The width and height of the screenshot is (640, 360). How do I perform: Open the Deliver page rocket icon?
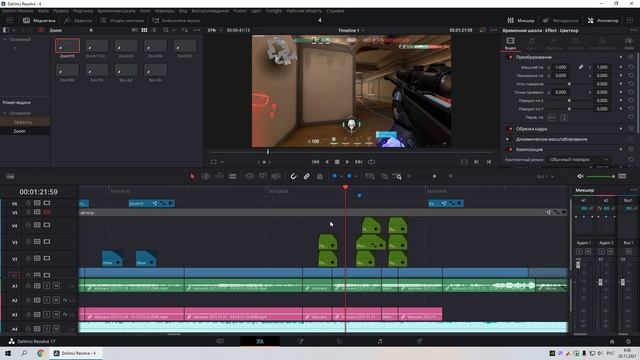(x=420, y=341)
